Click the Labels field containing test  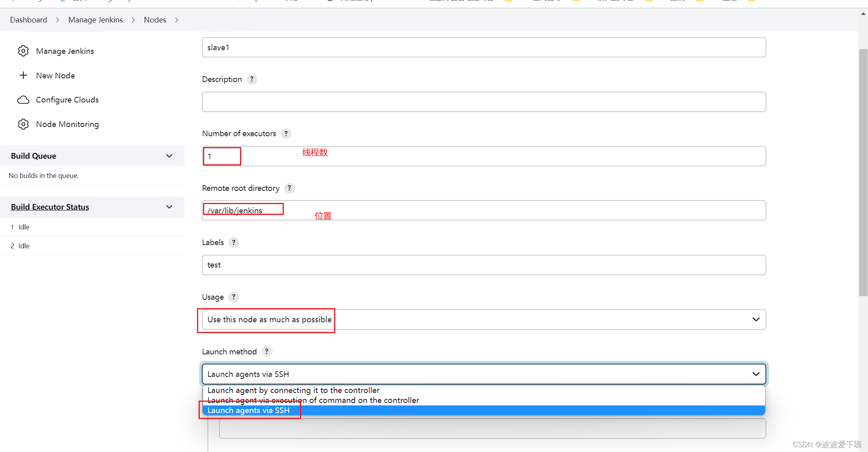[482, 265]
